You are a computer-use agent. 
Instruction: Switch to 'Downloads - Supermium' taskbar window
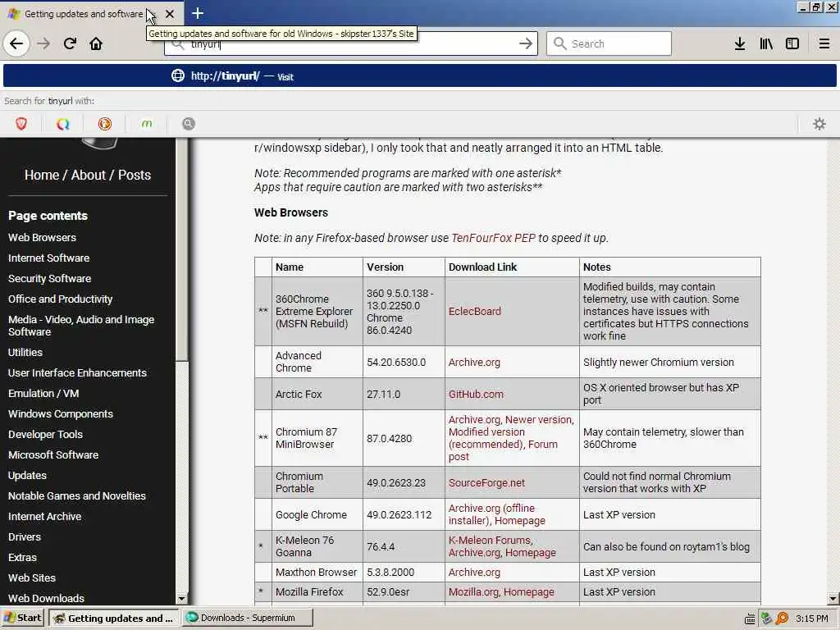click(248, 618)
